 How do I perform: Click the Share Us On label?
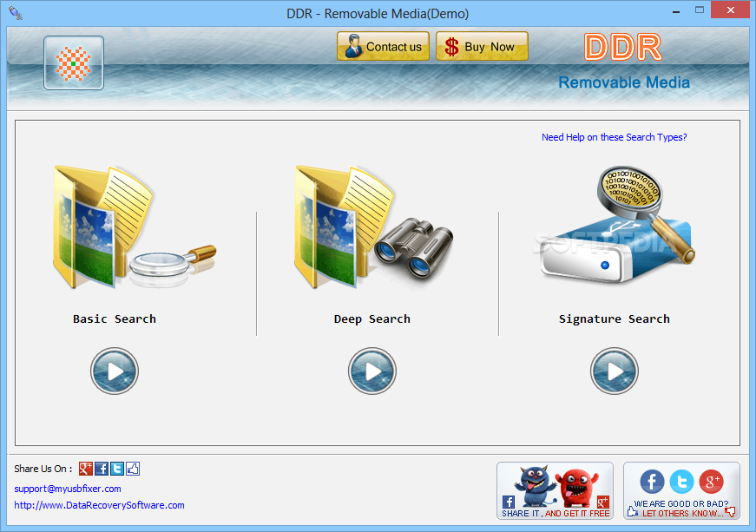click(x=43, y=469)
